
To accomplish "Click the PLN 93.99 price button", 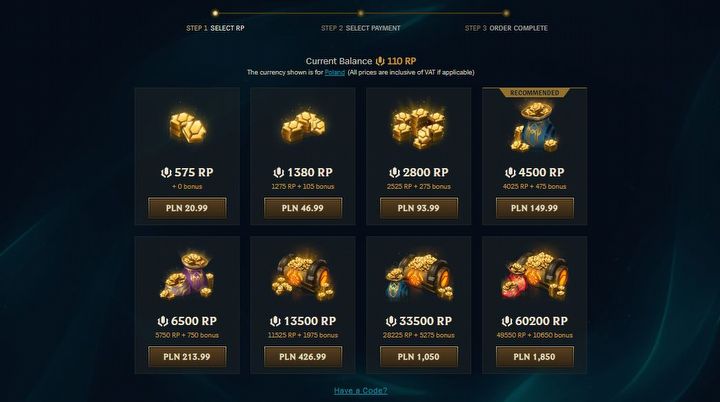I will (418, 208).
